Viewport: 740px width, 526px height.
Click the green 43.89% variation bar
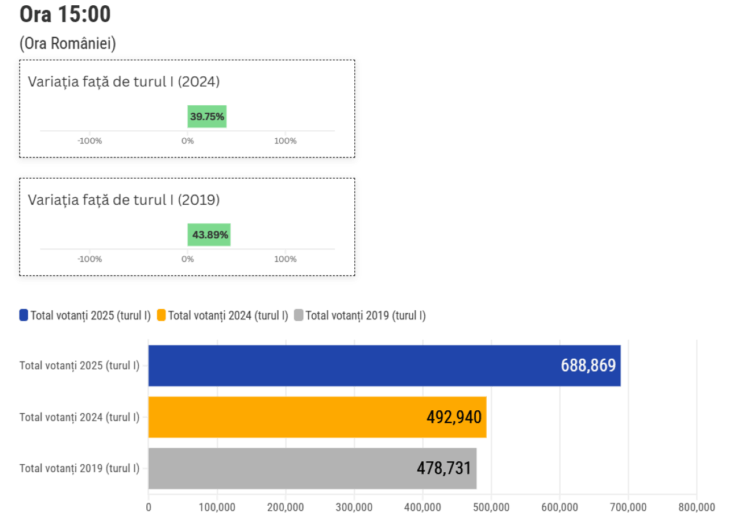tap(209, 234)
